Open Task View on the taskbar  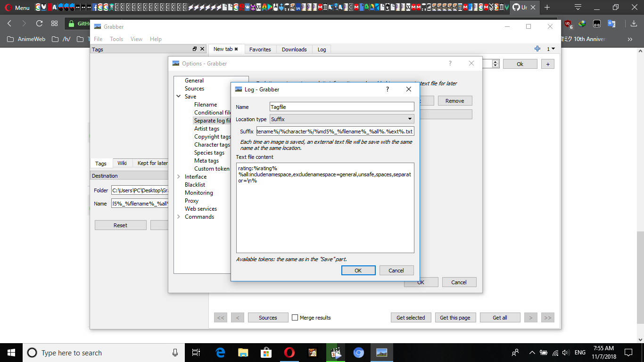click(197, 353)
